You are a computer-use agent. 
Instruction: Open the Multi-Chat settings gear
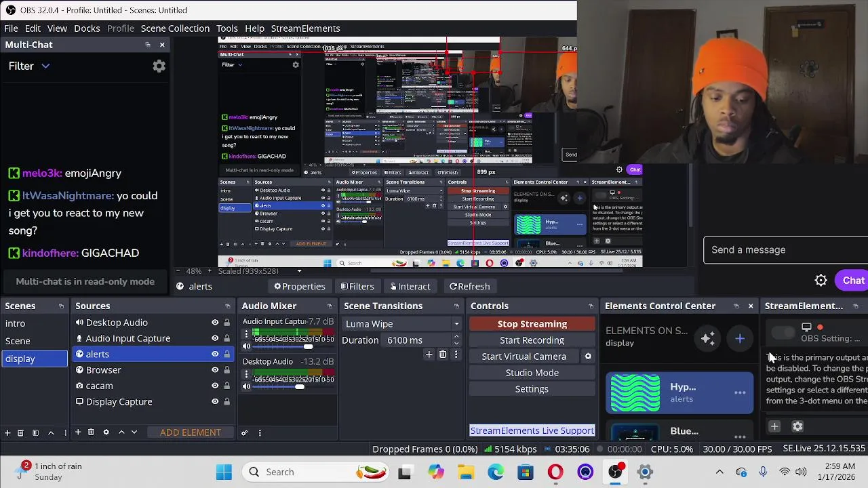coord(159,66)
